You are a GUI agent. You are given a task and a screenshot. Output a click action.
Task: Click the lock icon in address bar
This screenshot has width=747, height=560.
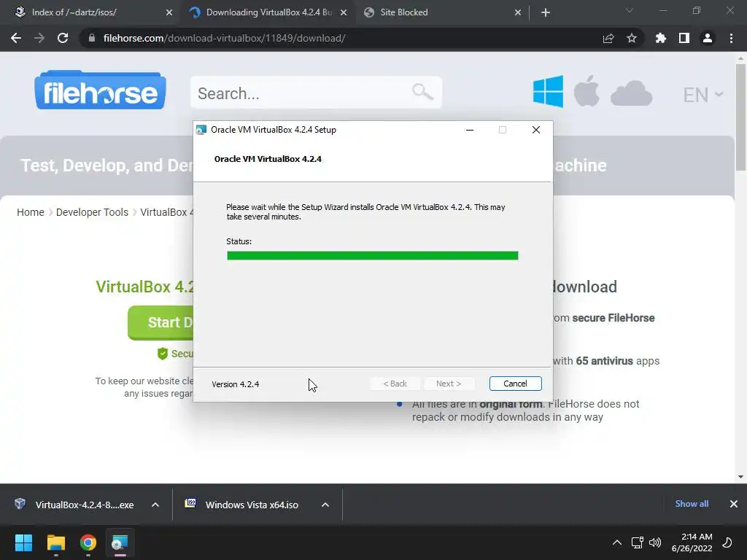[x=92, y=38]
